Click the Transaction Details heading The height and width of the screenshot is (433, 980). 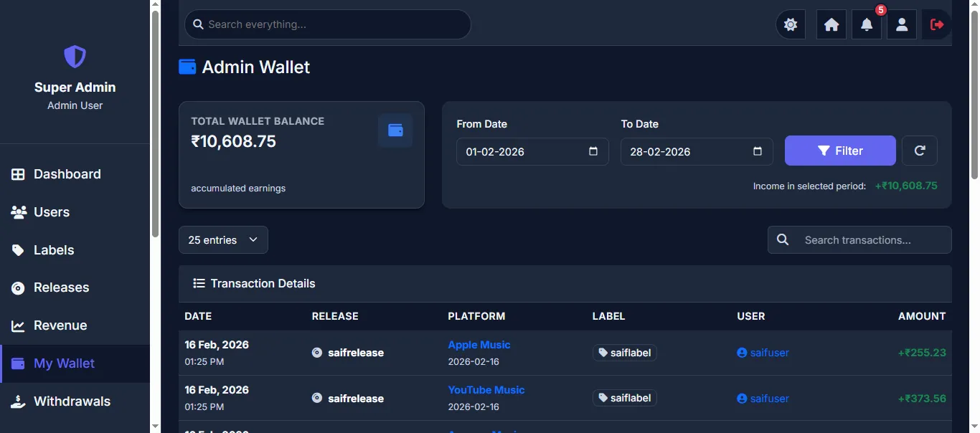coord(263,283)
